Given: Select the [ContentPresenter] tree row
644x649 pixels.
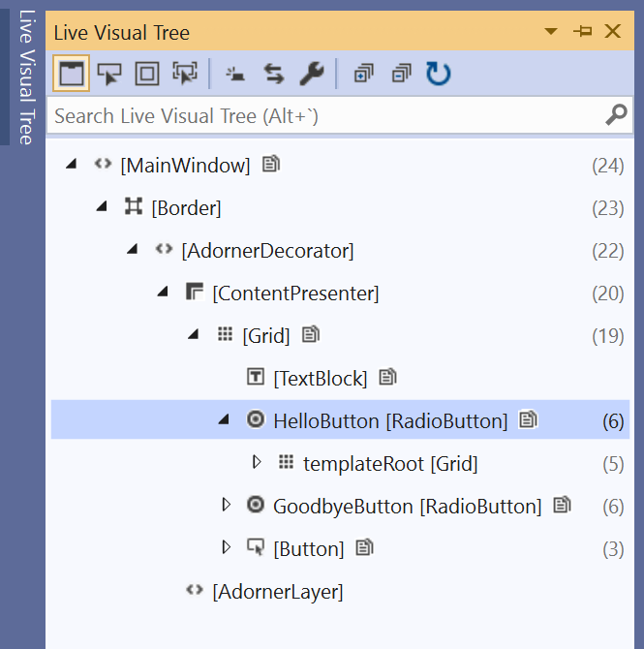Looking at the screenshot, I should click(x=340, y=293).
